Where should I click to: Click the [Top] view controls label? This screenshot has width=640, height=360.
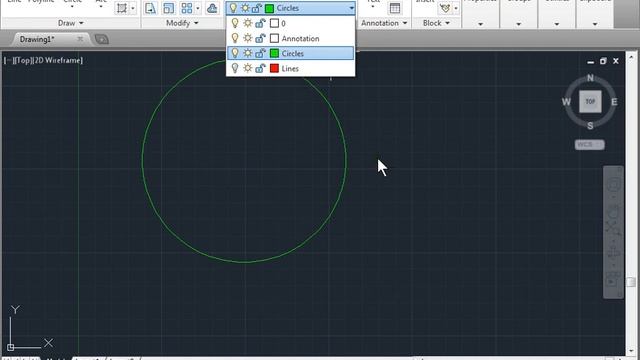coord(22,60)
